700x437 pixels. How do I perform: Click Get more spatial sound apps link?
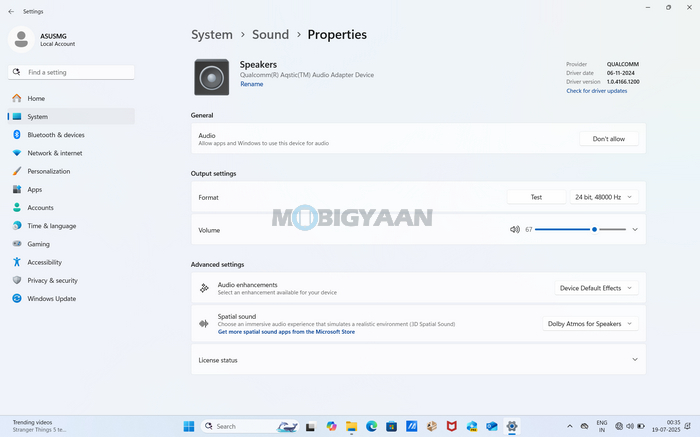pyautogui.click(x=286, y=332)
